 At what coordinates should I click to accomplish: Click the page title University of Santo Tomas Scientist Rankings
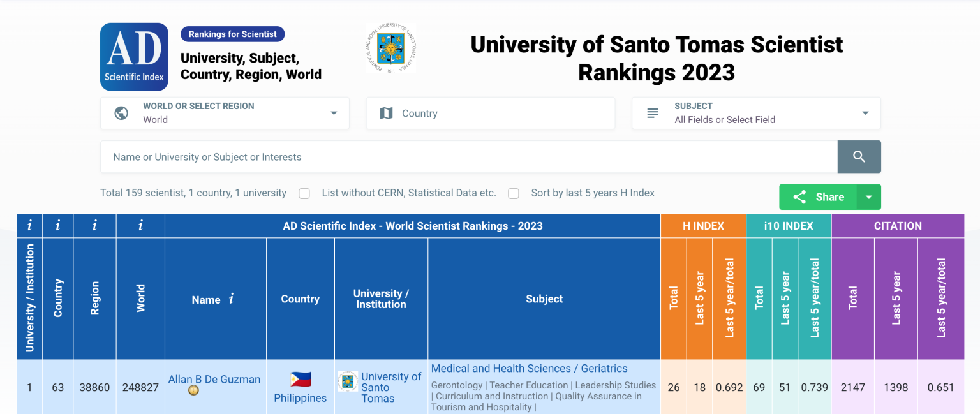[657, 58]
